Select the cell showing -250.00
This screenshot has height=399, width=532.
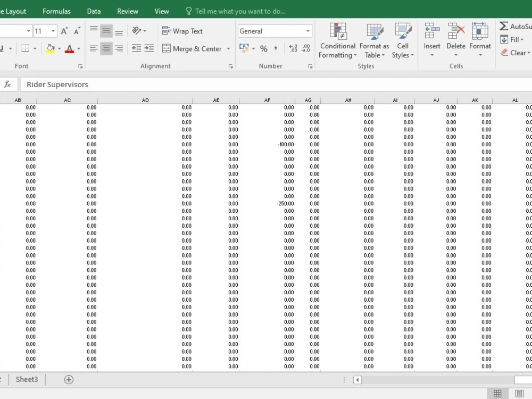point(268,204)
